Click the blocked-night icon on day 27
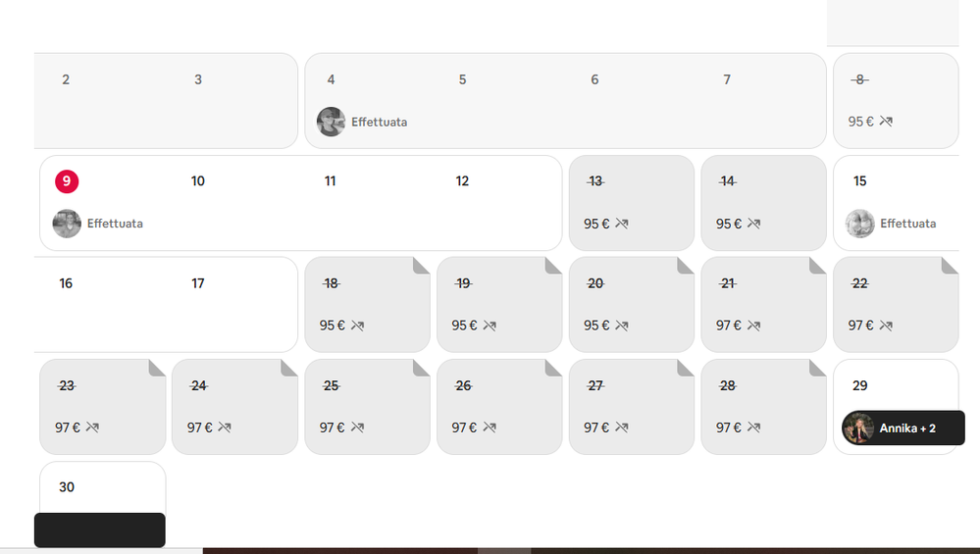Viewport: 980px width, 554px height. pos(621,428)
